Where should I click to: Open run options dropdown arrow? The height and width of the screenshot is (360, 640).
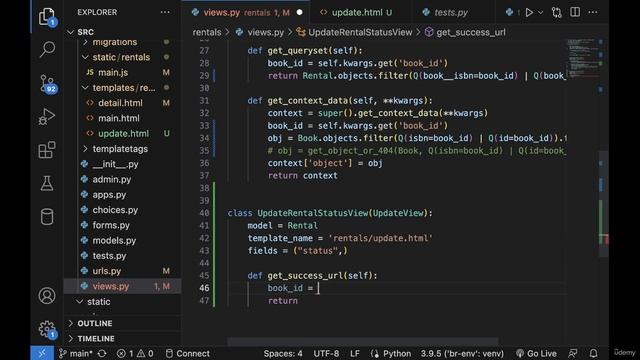coord(541,13)
